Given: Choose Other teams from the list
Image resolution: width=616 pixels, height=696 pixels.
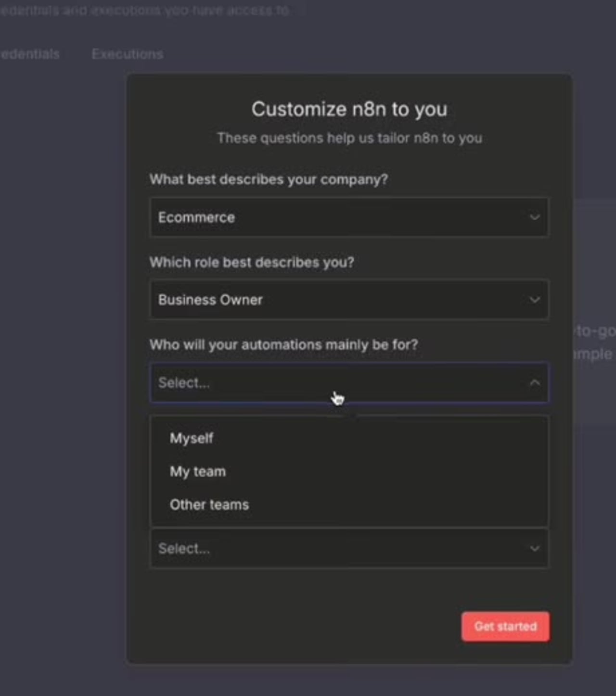Looking at the screenshot, I should click(x=349, y=505).
